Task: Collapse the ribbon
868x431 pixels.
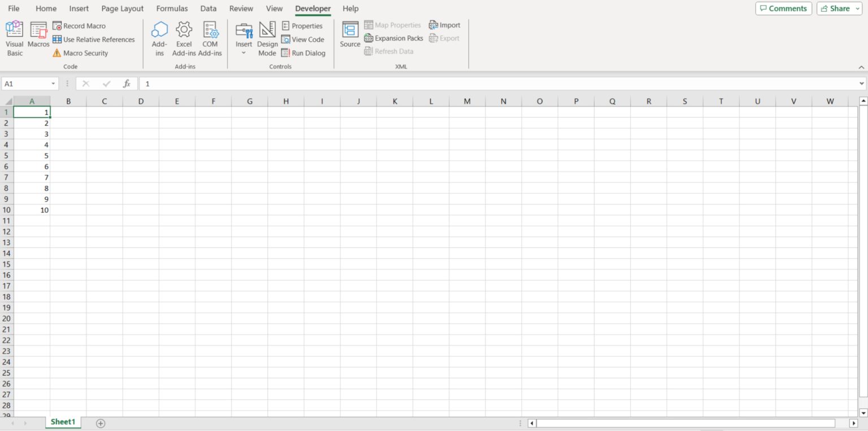Action: click(x=861, y=67)
